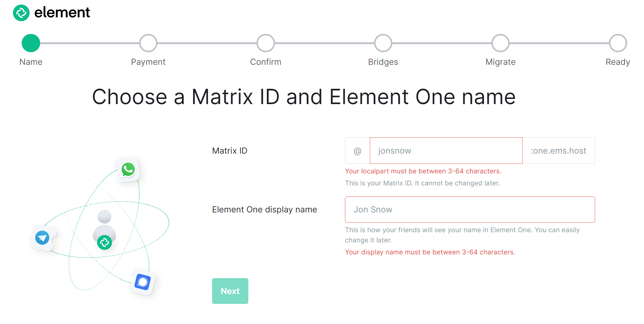Viewport: 644px width, 324px height.
Task: Select the Bridges step circle
Action: tap(383, 43)
